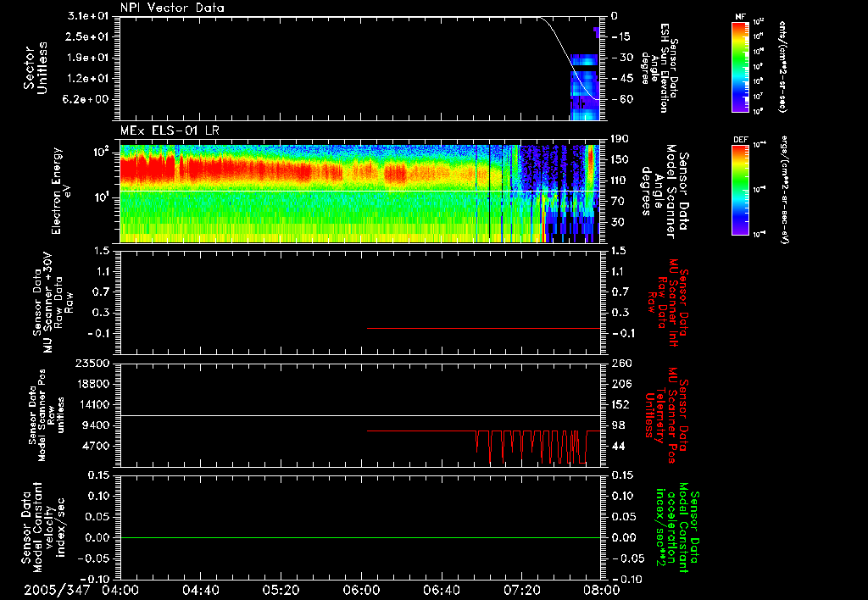Image resolution: width=868 pixels, height=600 pixels.
Task: Click the "ESH Sun Elevation Angle" axis label
Action: [x=659, y=68]
